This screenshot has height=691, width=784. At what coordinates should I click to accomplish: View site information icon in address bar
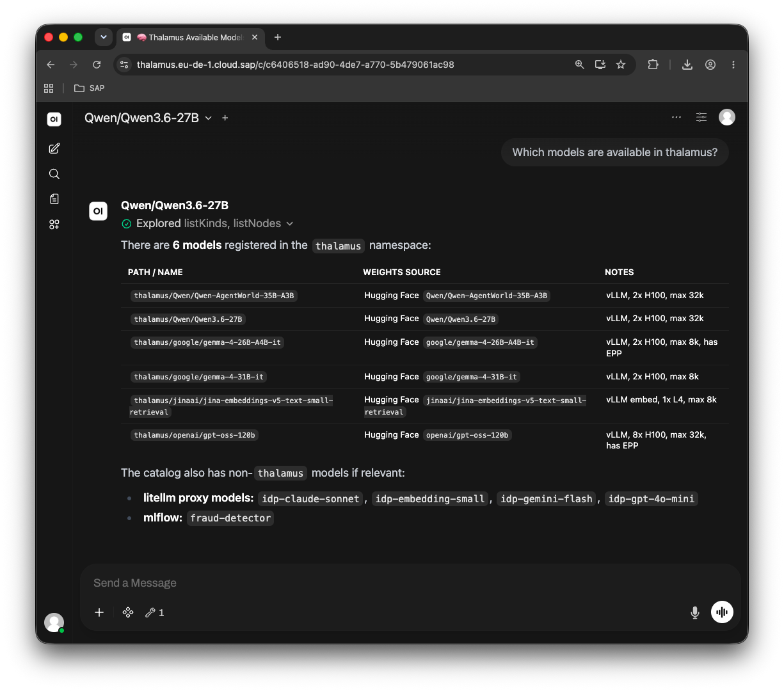(x=125, y=65)
